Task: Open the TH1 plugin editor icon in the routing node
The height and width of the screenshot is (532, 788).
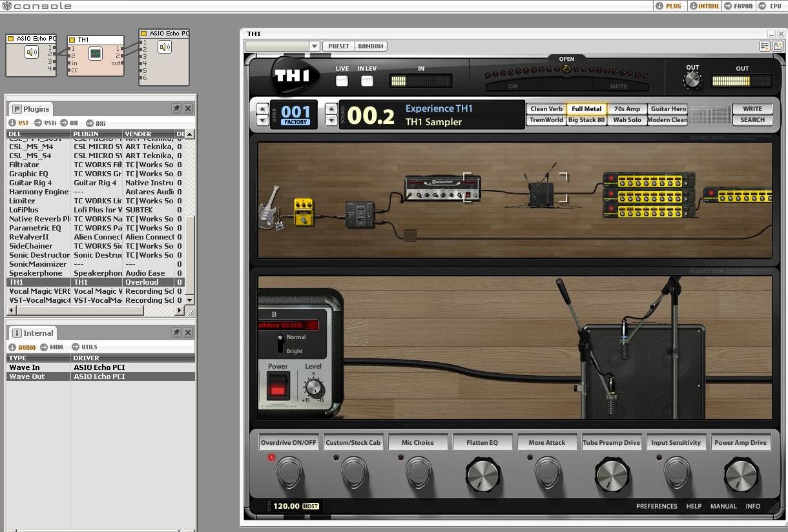Action: [x=95, y=54]
